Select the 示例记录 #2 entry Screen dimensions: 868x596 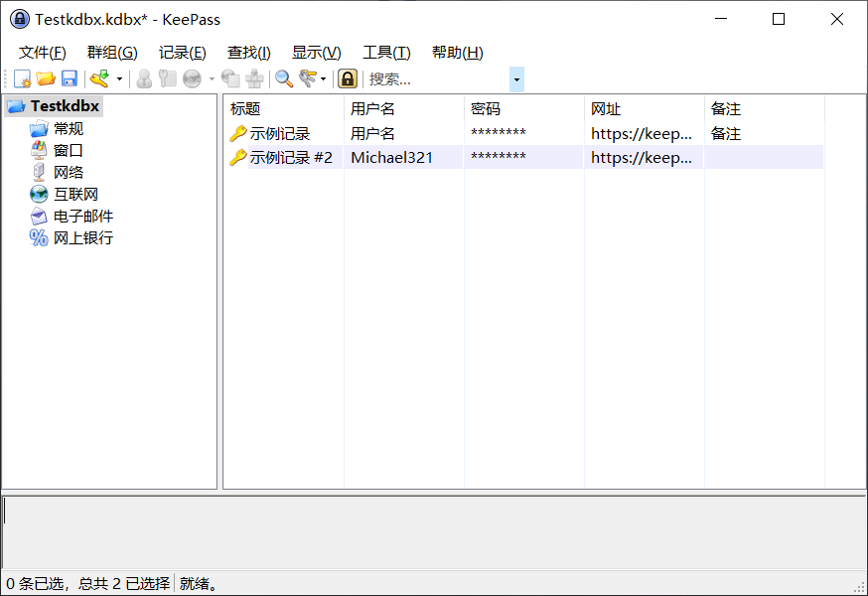[290, 157]
